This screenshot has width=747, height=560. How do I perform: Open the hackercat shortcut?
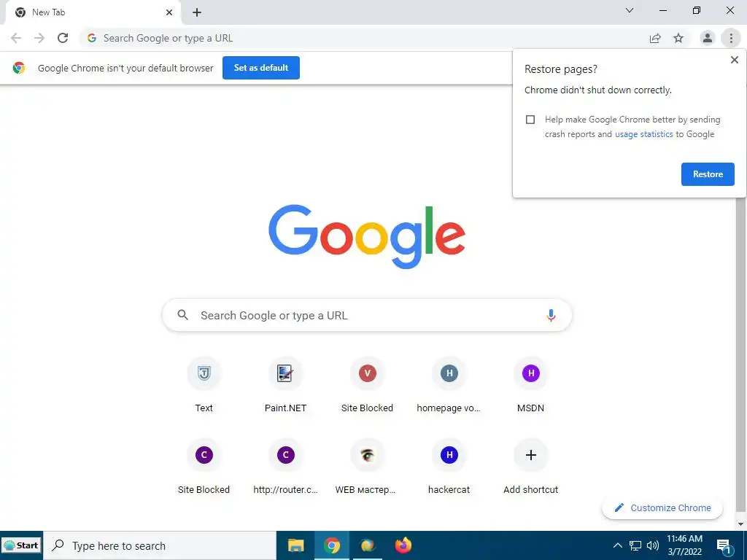pyautogui.click(x=449, y=467)
